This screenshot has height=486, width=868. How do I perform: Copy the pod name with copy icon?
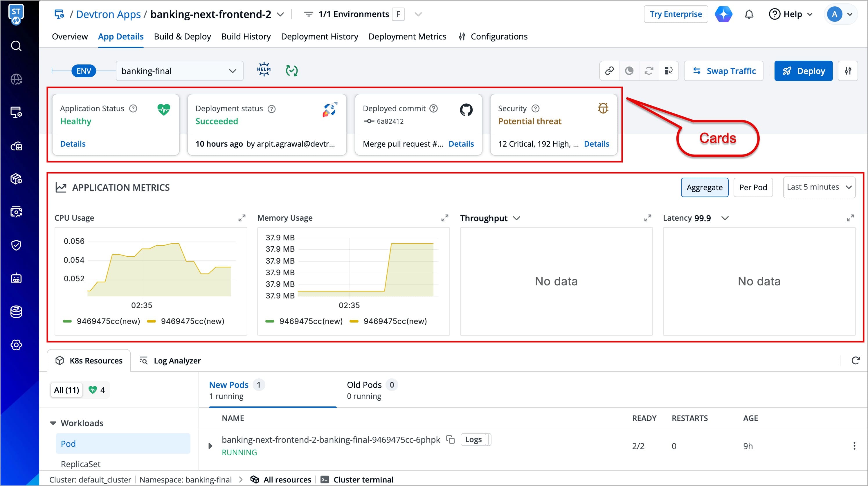click(451, 440)
